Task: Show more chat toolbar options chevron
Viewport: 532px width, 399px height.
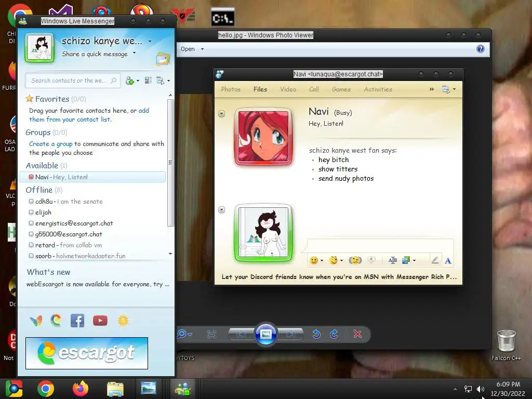Action: pos(432,89)
